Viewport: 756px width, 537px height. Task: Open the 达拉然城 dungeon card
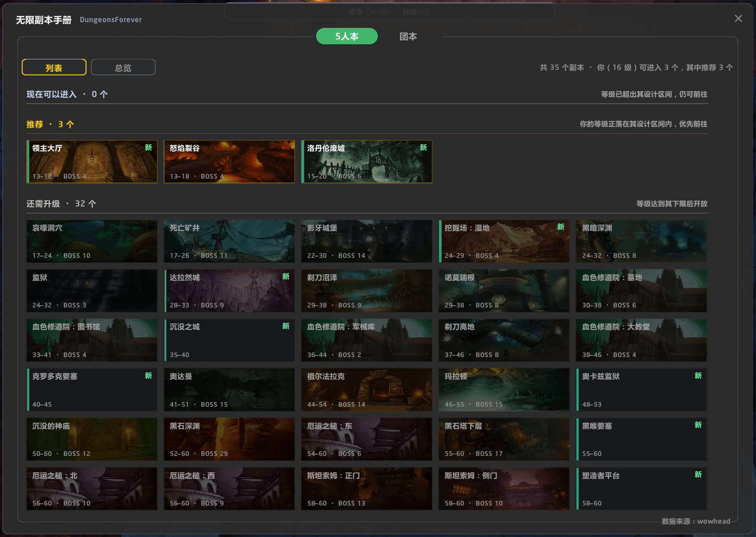[x=229, y=291]
